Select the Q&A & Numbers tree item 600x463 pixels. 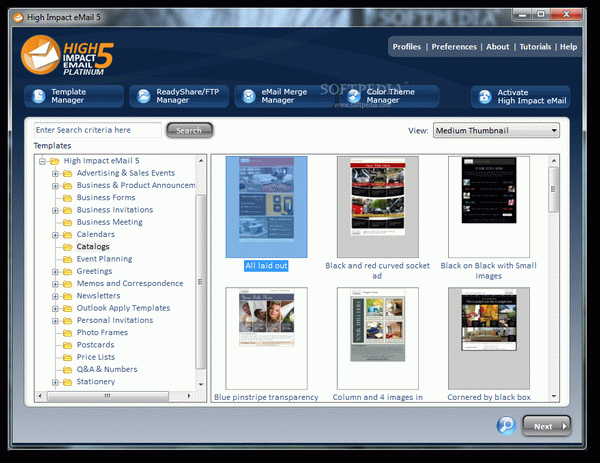point(107,369)
